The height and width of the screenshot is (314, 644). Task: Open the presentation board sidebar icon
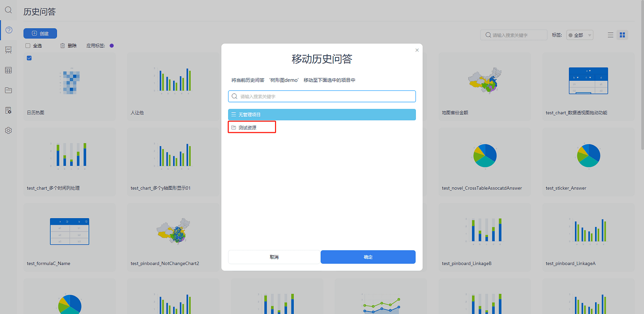click(x=8, y=50)
